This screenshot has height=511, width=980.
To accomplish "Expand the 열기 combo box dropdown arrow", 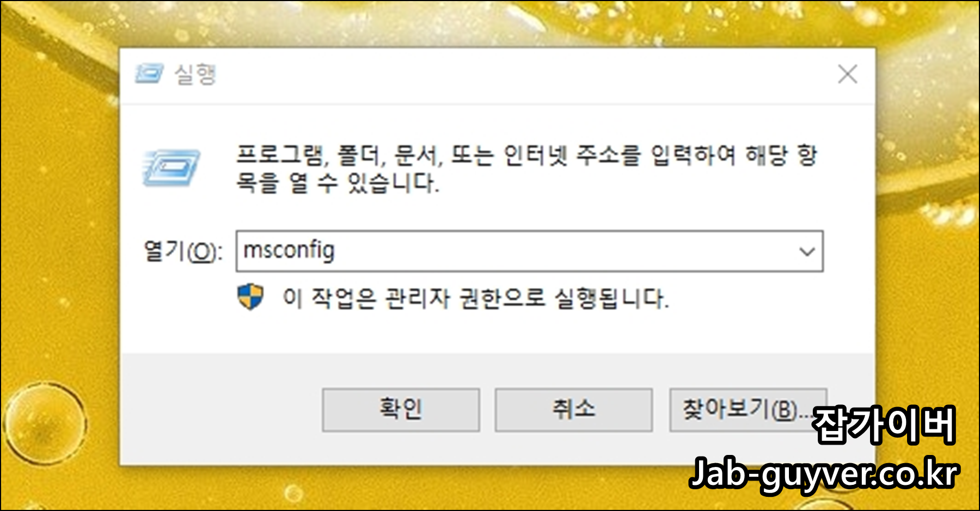I will pos(806,251).
